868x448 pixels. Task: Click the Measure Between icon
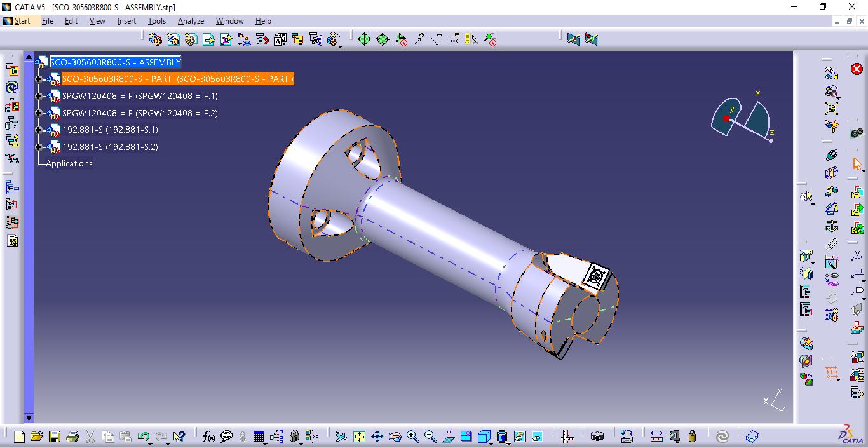pyautogui.click(x=657, y=437)
